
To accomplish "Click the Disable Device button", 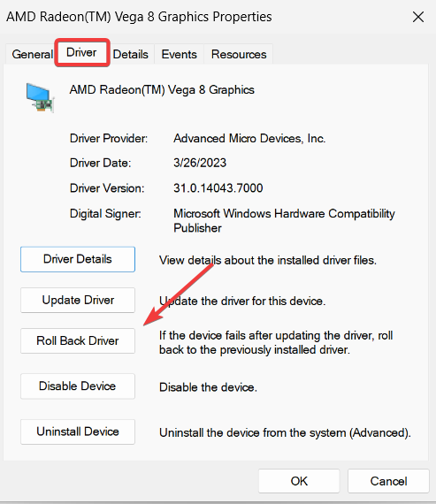I will pos(78,386).
